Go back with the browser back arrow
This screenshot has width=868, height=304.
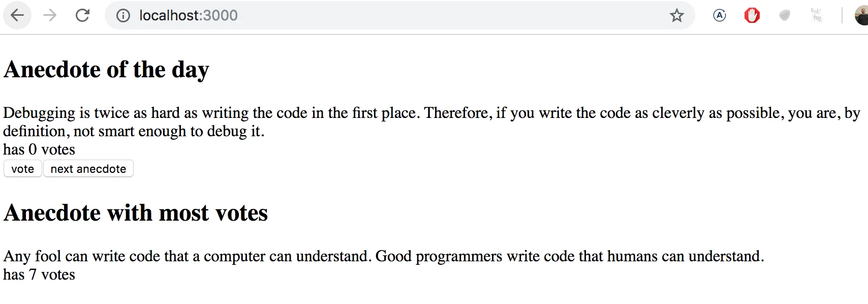click(17, 15)
